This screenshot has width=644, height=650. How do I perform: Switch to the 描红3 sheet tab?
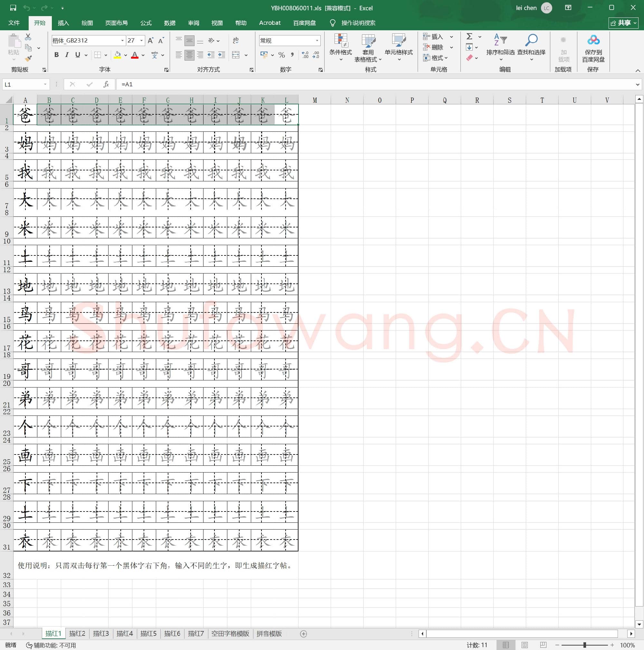tap(100, 634)
